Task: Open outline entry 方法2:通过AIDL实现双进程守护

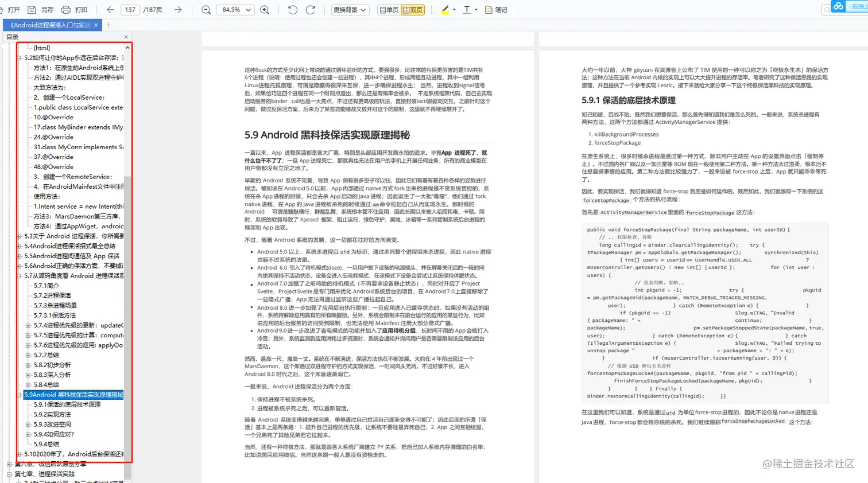Action: point(78,77)
